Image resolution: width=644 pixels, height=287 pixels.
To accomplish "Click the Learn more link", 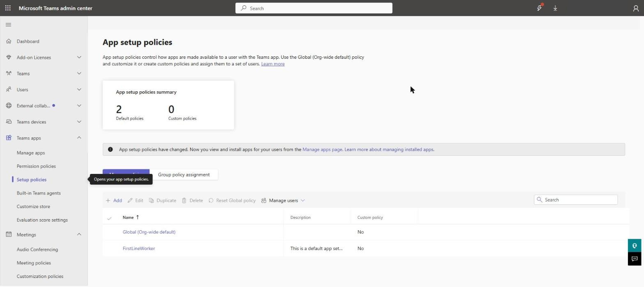I will tap(273, 64).
